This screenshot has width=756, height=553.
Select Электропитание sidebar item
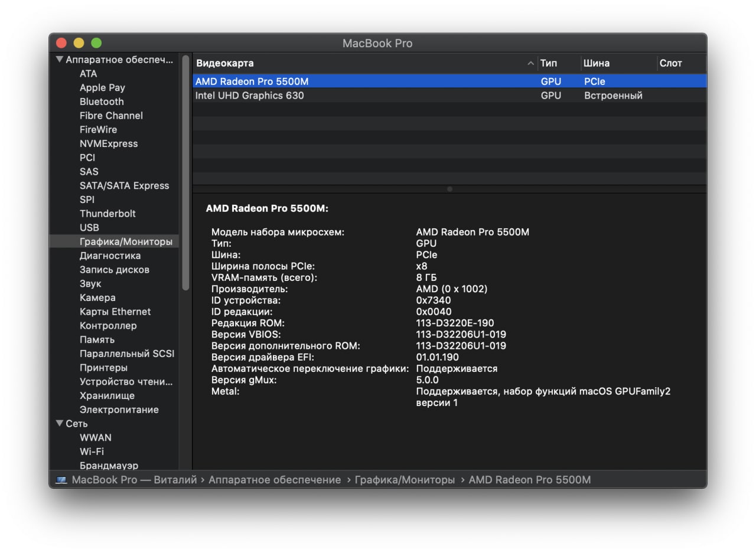pos(119,410)
